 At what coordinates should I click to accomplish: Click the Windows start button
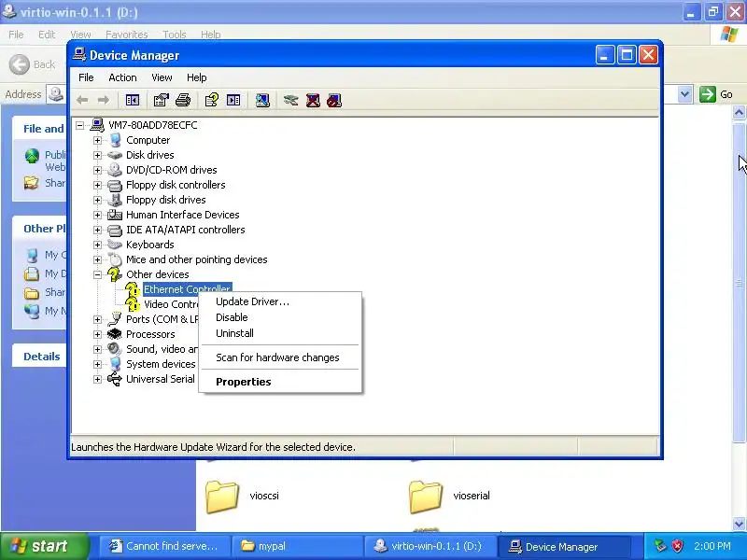coord(44,546)
